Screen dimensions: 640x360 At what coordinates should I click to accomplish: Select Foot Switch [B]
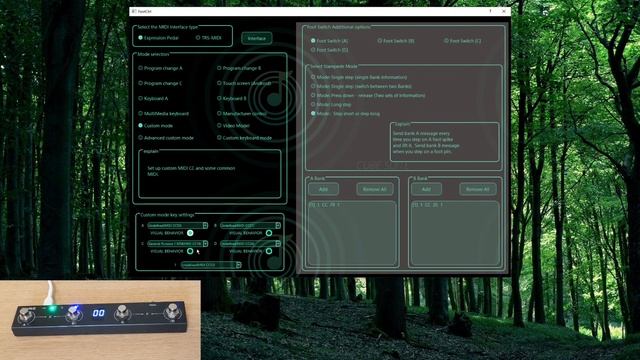point(396,41)
